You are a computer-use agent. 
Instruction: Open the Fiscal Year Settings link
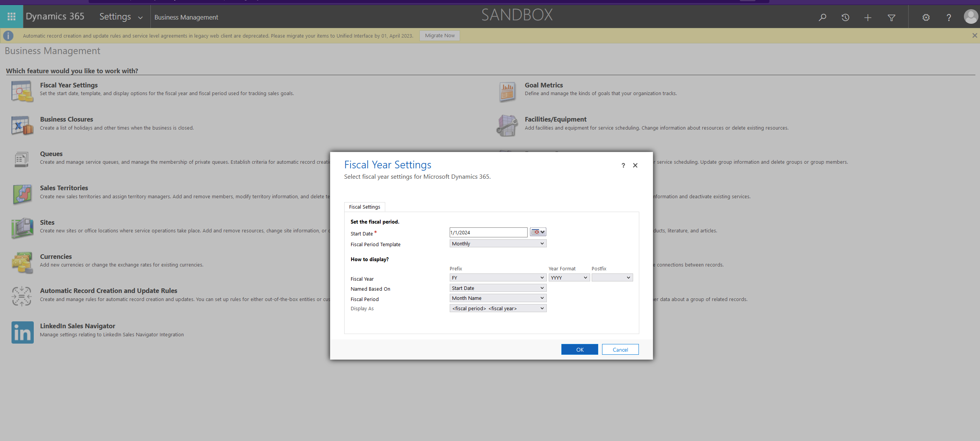click(x=69, y=85)
